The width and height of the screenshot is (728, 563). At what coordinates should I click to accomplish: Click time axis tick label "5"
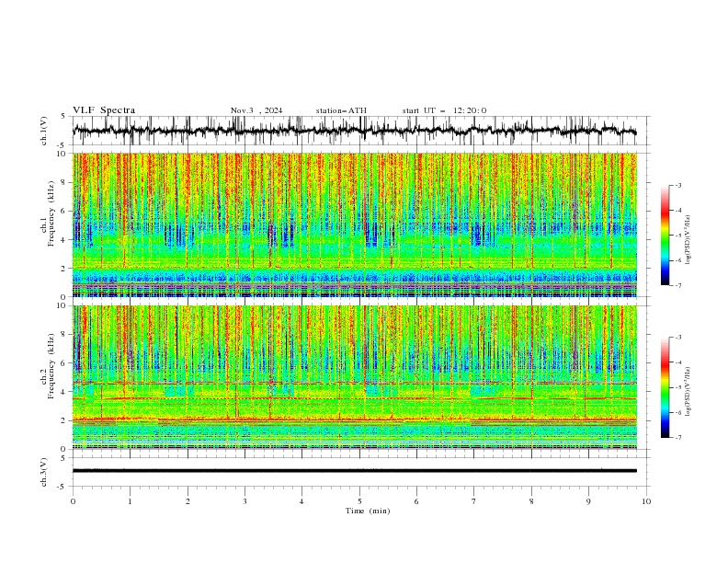(x=359, y=501)
